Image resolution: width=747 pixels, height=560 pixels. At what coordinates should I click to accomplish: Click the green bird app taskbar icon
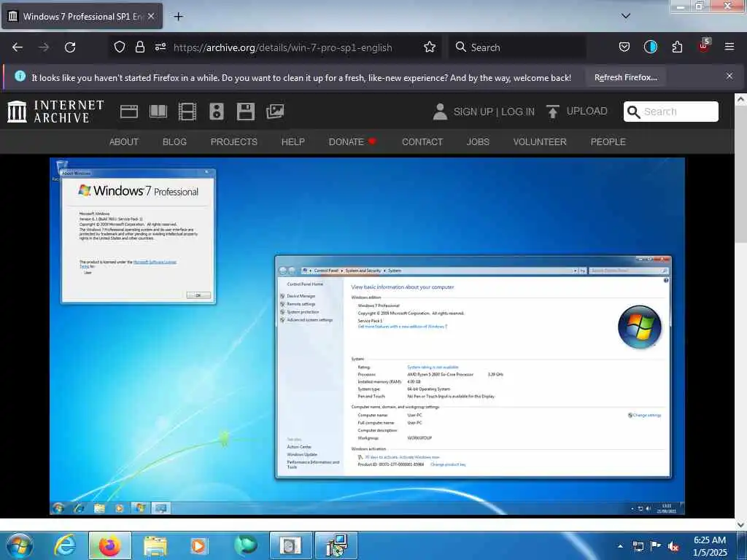(x=246, y=545)
